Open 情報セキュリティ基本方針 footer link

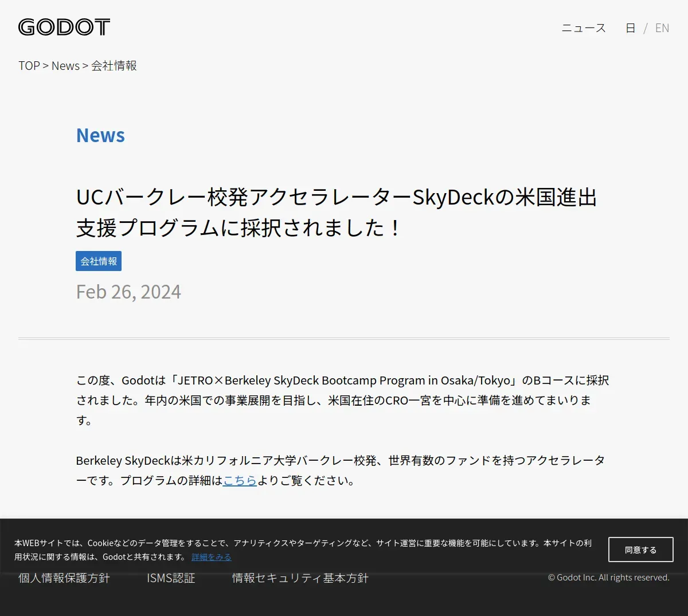pos(300,578)
